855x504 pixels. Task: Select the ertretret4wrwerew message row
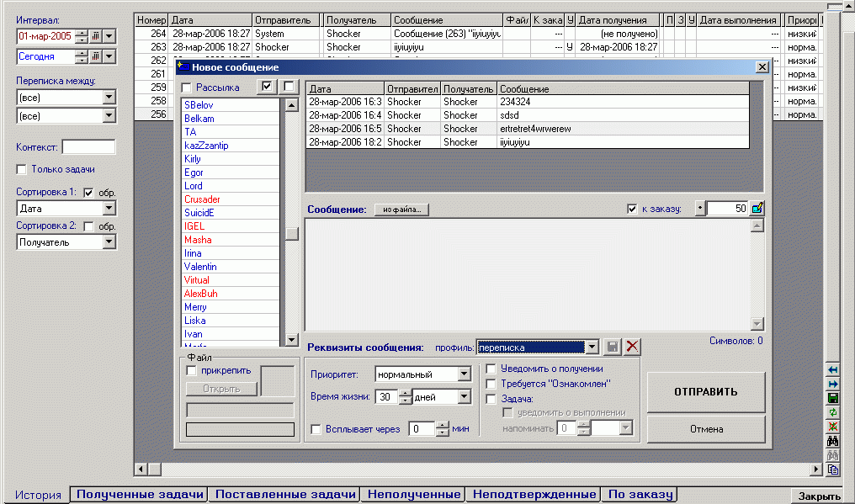click(x=528, y=129)
